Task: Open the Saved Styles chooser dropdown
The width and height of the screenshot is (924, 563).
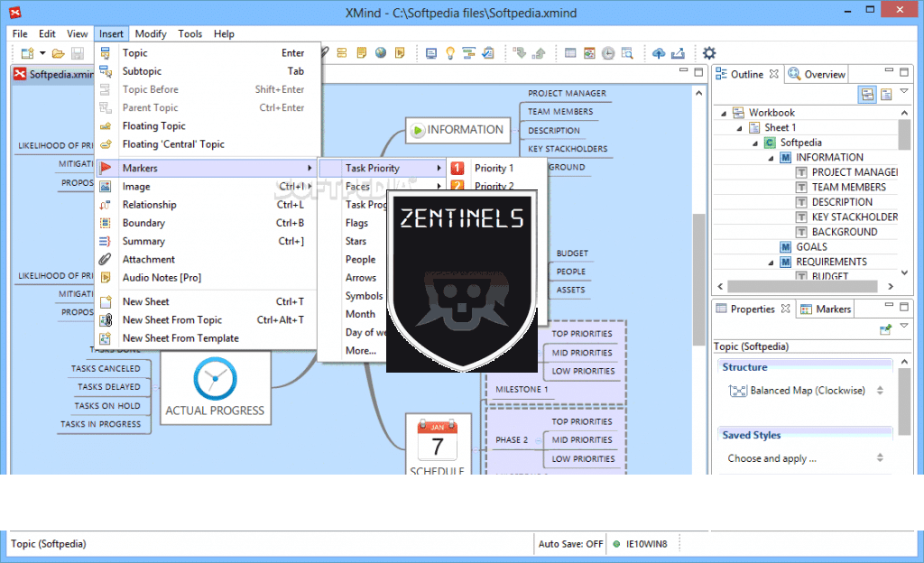Action: (x=880, y=458)
